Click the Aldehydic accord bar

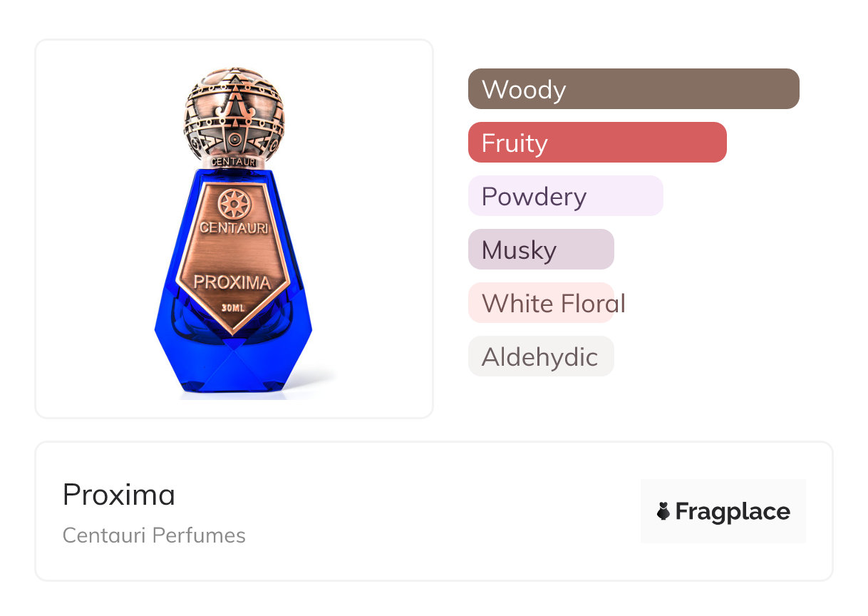pos(540,356)
